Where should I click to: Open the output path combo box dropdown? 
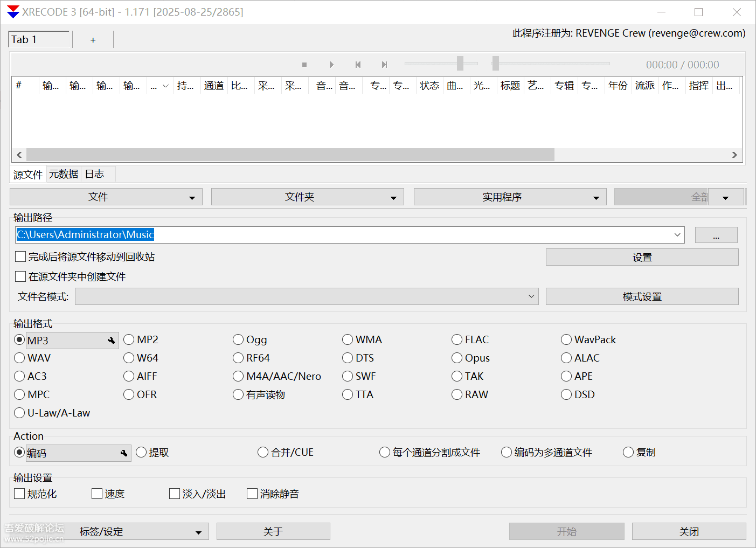coord(677,234)
